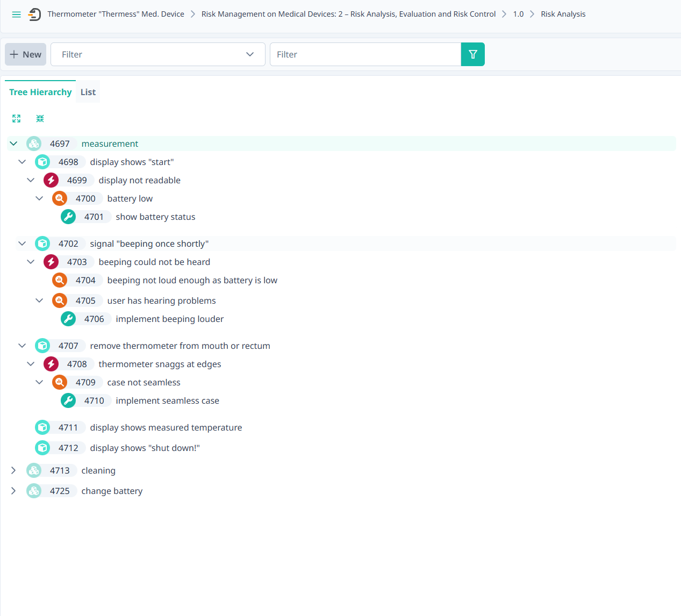Select 'battery low' item
This screenshot has height=616, width=681.
pos(130,198)
